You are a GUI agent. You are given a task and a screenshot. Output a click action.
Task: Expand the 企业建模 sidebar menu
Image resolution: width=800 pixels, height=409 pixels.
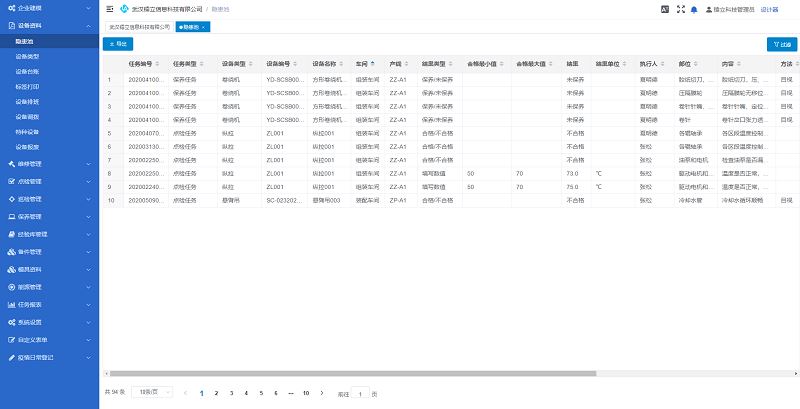[x=48, y=7]
